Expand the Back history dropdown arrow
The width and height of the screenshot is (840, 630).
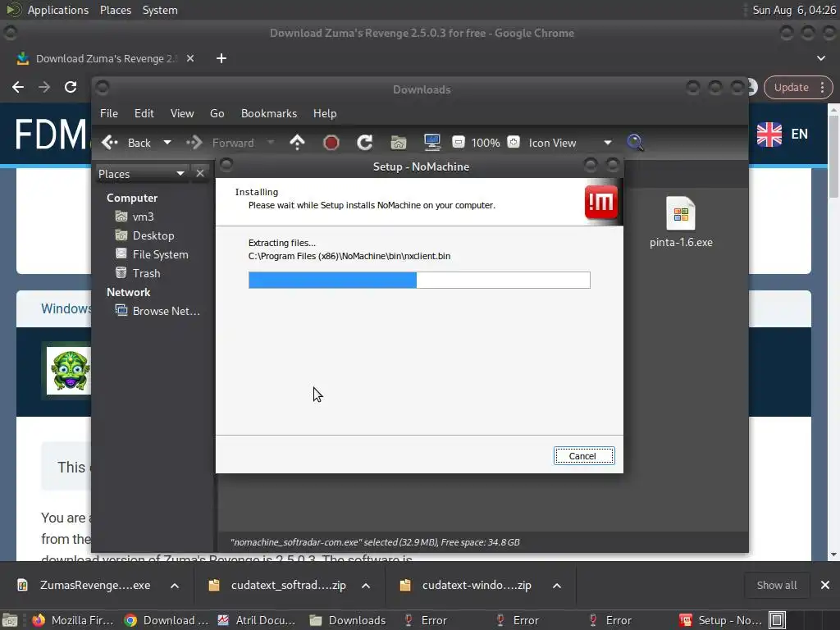point(167,143)
